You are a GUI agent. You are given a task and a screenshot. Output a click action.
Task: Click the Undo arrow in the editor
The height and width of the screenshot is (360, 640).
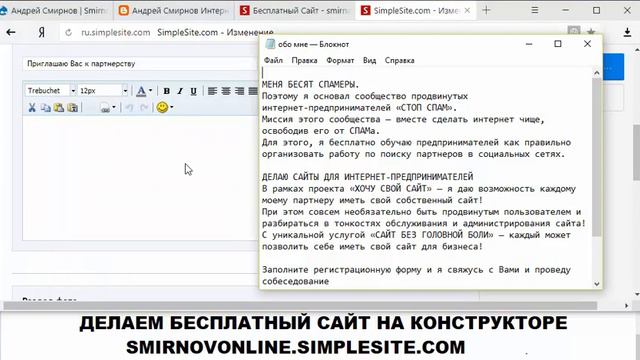[129, 108]
